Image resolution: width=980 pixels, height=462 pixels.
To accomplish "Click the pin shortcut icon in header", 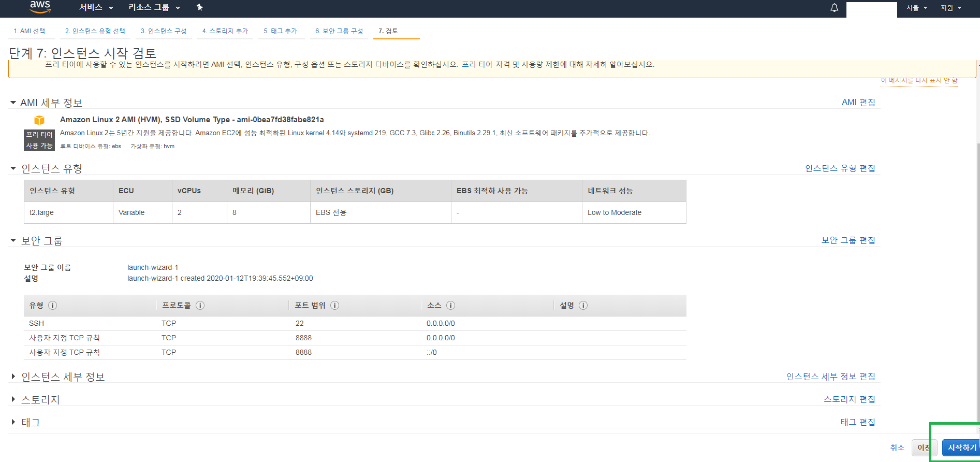I will point(200,7).
